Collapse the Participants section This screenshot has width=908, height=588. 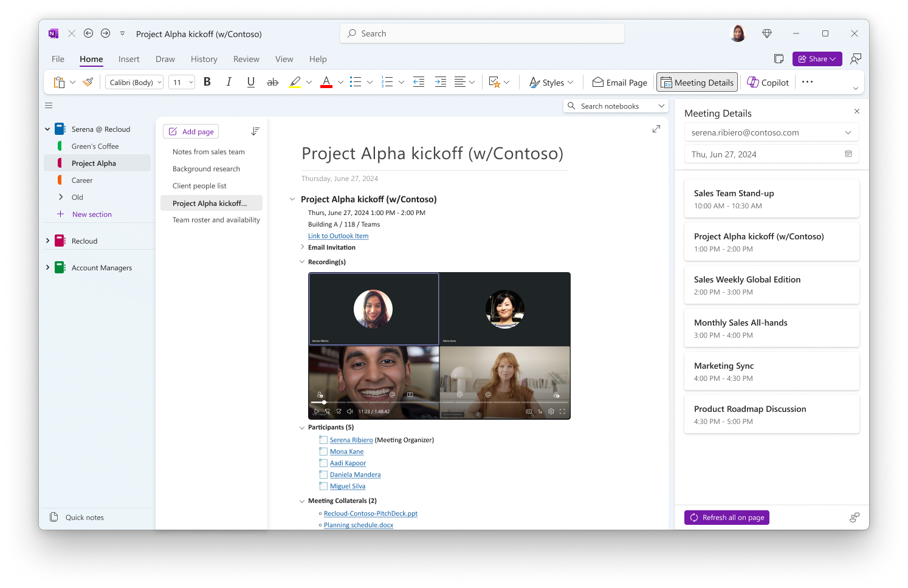point(302,427)
